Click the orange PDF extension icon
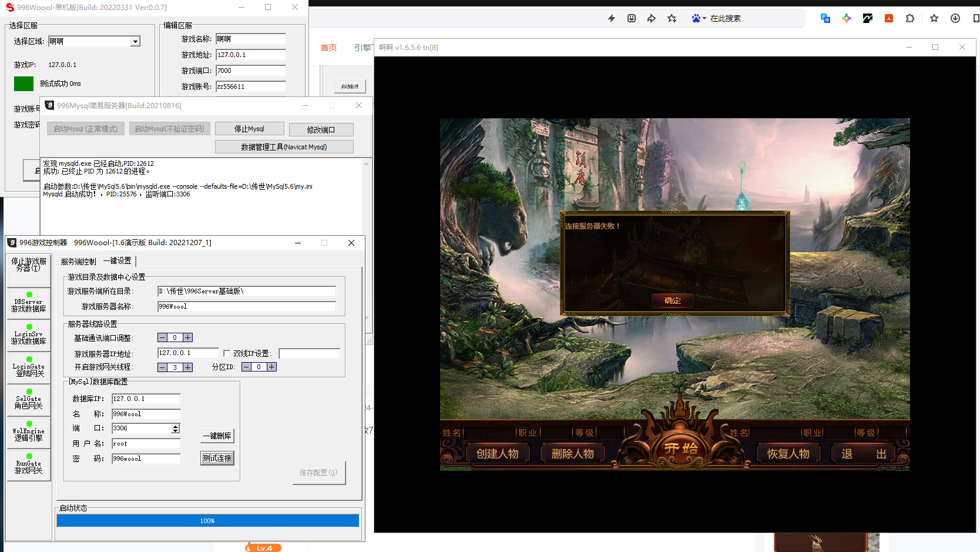The width and height of the screenshot is (980, 552). coord(889,18)
